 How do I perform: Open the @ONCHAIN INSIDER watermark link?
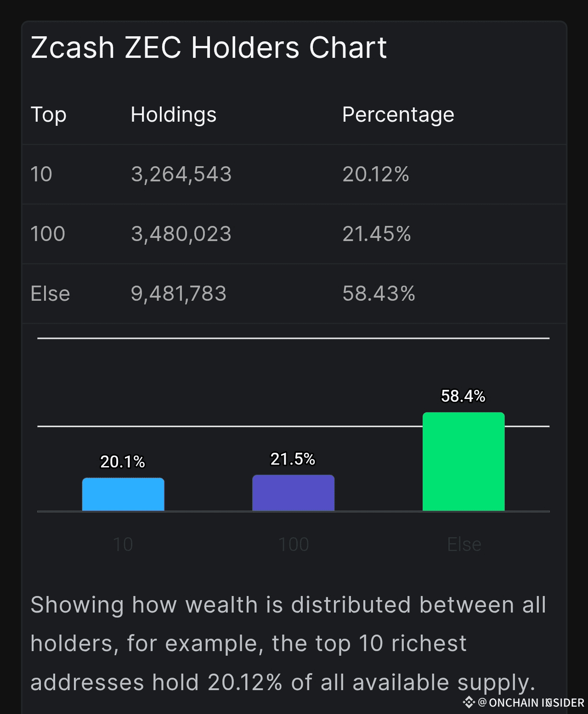coord(531,703)
